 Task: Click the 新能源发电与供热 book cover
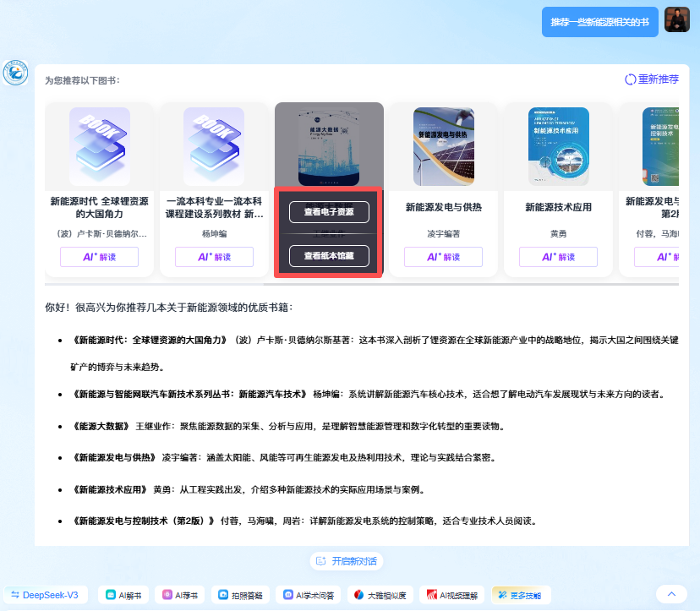(443, 147)
